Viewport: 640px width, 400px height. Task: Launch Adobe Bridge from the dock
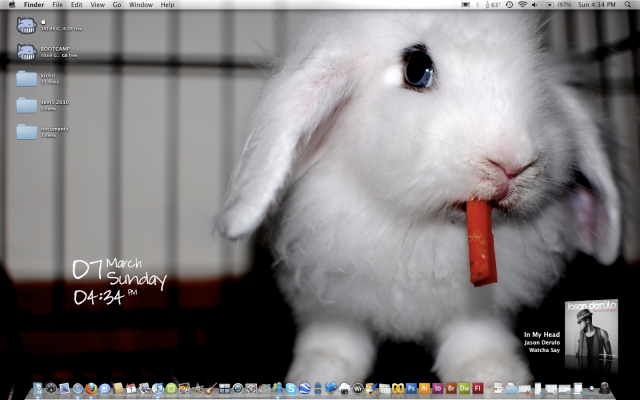point(451,388)
